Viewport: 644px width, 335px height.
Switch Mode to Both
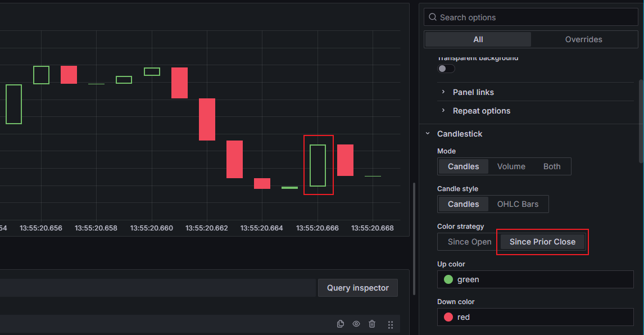point(552,166)
